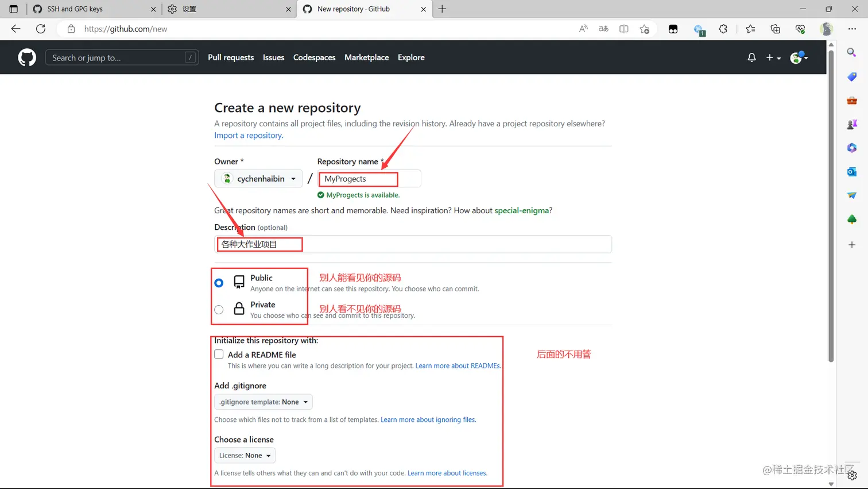Check Add a README file
868x489 pixels.
(x=219, y=354)
